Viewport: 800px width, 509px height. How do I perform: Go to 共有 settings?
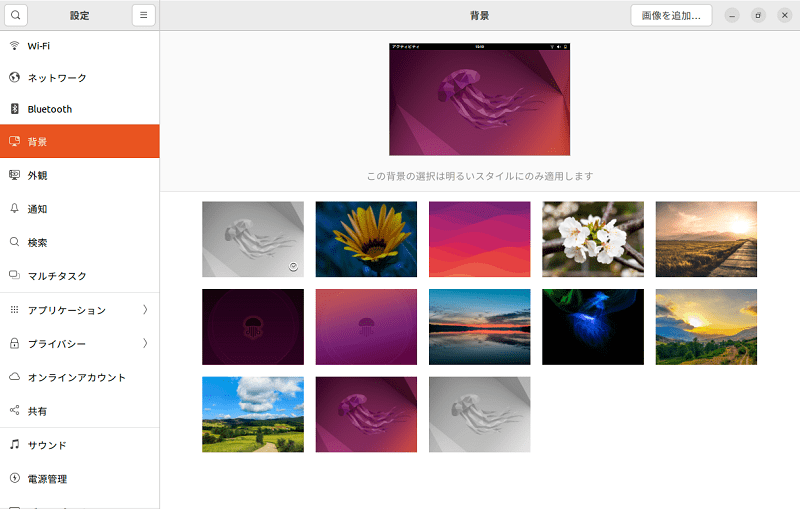80,411
